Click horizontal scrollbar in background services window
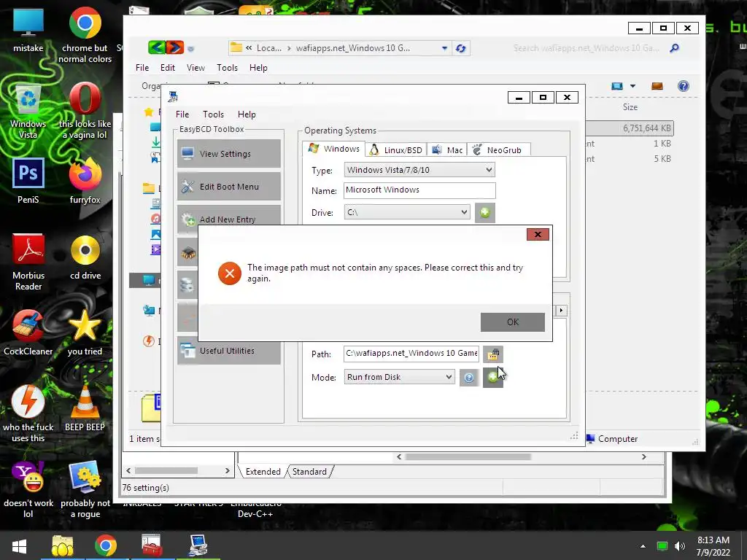The height and width of the screenshot is (560, 747). click(468, 456)
